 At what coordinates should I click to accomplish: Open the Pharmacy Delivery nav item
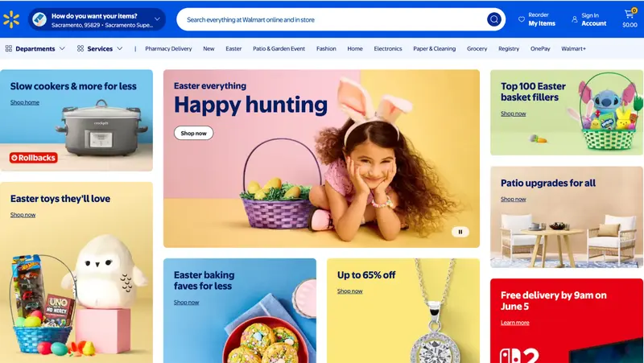click(168, 48)
